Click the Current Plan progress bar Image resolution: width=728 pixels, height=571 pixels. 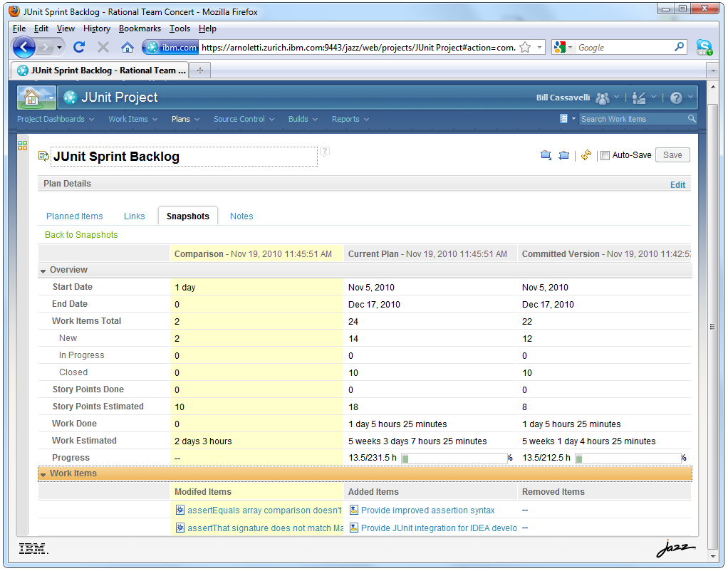pyautogui.click(x=454, y=459)
